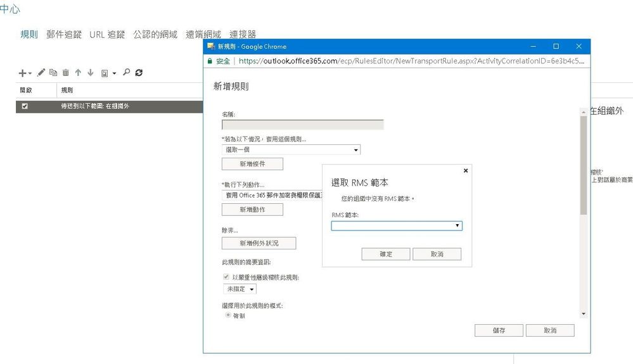This screenshot has width=633, height=364.
Task: Click the 開啟 column header
Action: 26,91
